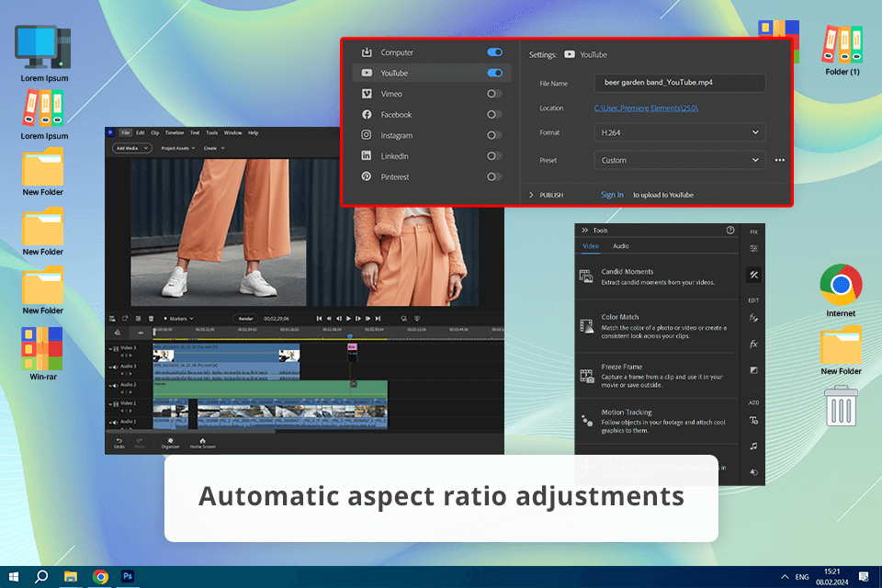Open File Explorer from the taskbar
Viewport: 882px width, 588px height.
tap(71, 576)
